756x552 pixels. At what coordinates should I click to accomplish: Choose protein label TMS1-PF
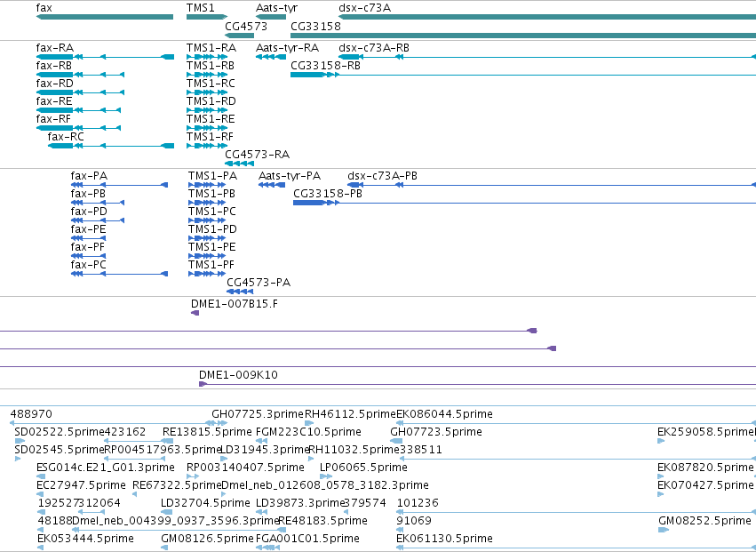(211, 266)
